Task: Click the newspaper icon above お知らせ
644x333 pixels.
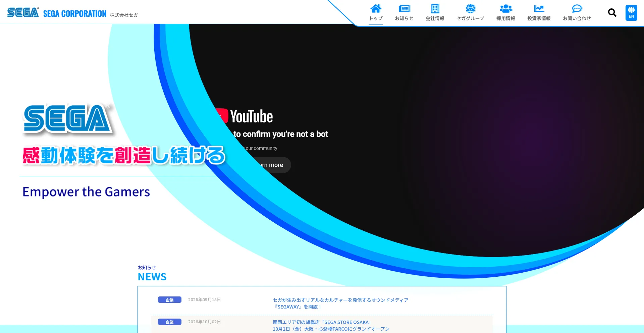Action: pos(404,8)
